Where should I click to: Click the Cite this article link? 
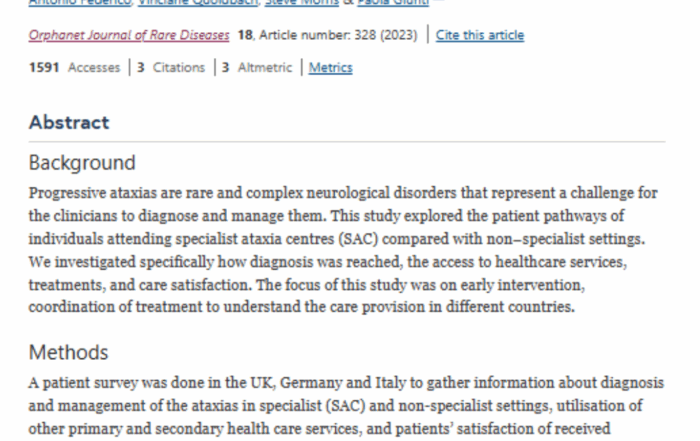click(480, 36)
